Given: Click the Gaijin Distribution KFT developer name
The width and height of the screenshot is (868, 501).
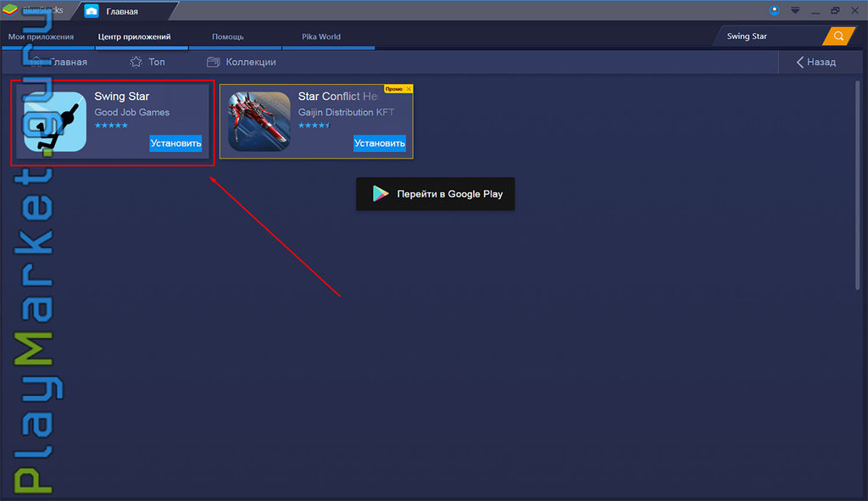Looking at the screenshot, I should pos(346,112).
